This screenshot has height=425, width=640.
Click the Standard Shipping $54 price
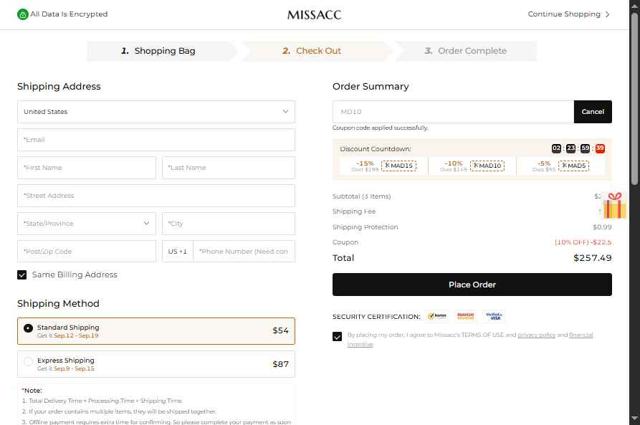[x=280, y=331]
